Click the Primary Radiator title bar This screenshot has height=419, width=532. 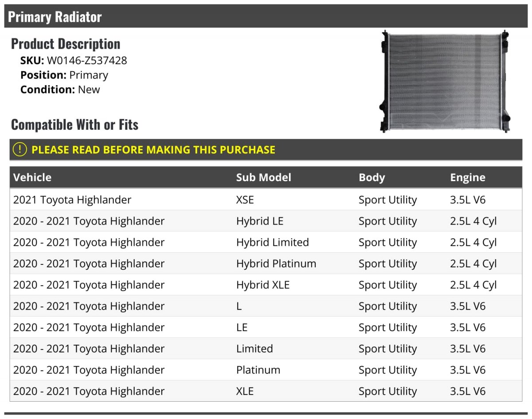[266, 16]
